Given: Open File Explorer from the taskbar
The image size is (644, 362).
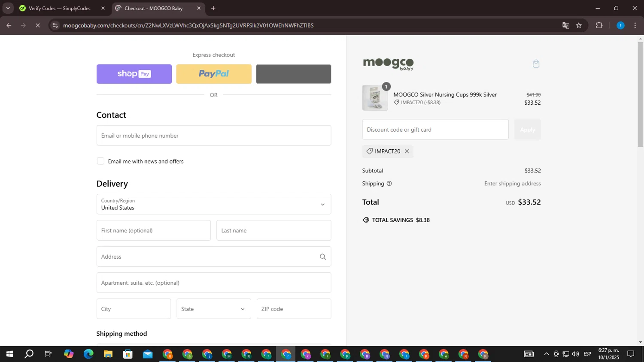Looking at the screenshot, I should (108, 354).
